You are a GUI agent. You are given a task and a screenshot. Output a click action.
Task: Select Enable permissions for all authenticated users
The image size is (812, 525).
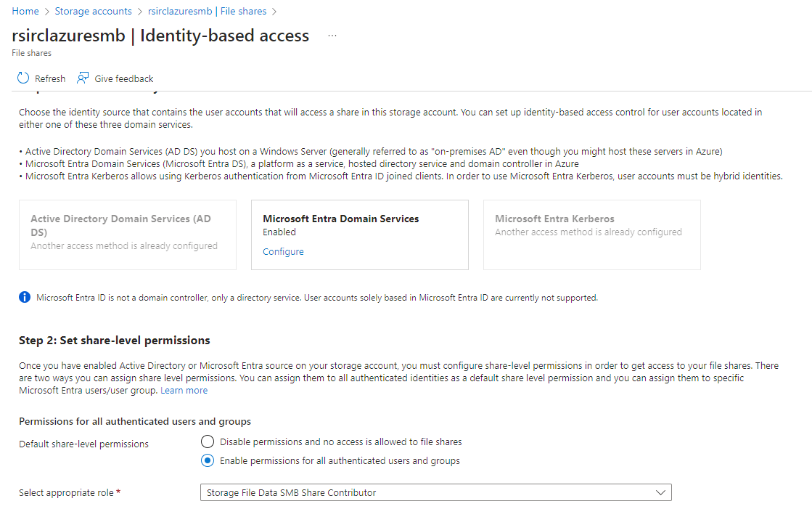pos(208,460)
